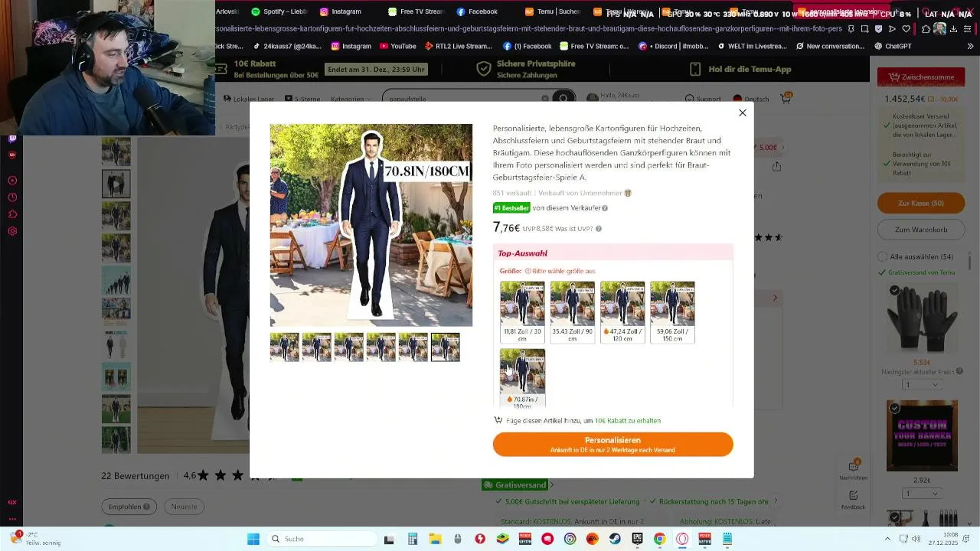Select size 47,24 Zoll / 120 cm
Screen dimensions: 980x551
622,311
